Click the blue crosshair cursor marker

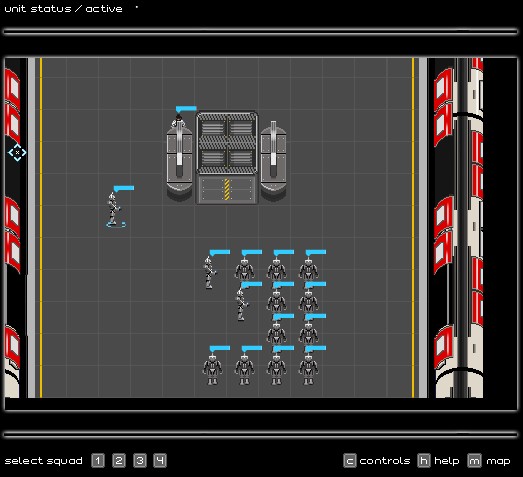click(x=17, y=152)
